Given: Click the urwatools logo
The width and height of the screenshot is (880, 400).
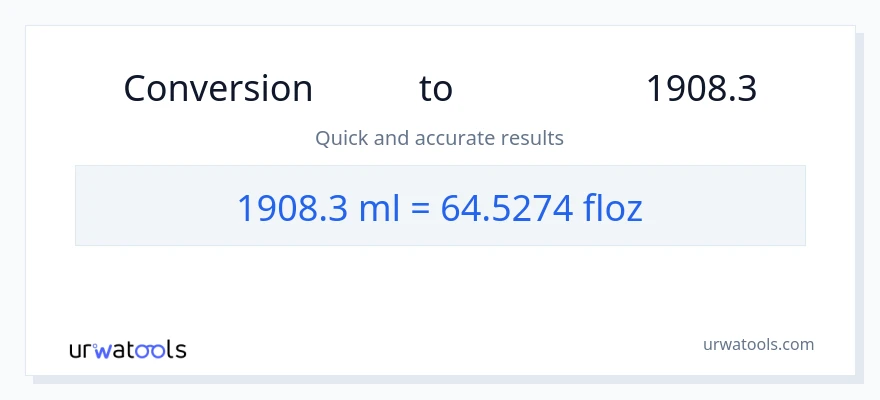Looking at the screenshot, I should (x=127, y=350).
